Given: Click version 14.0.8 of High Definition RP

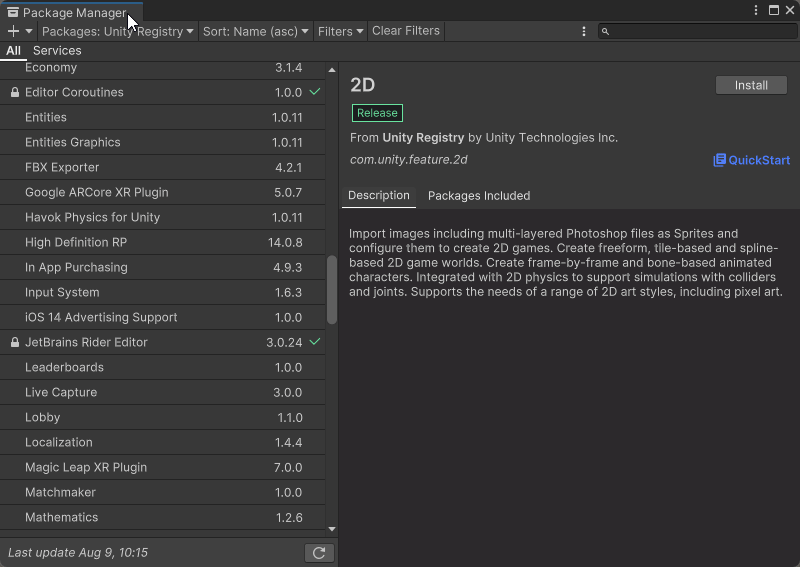Looking at the screenshot, I should (285, 242).
